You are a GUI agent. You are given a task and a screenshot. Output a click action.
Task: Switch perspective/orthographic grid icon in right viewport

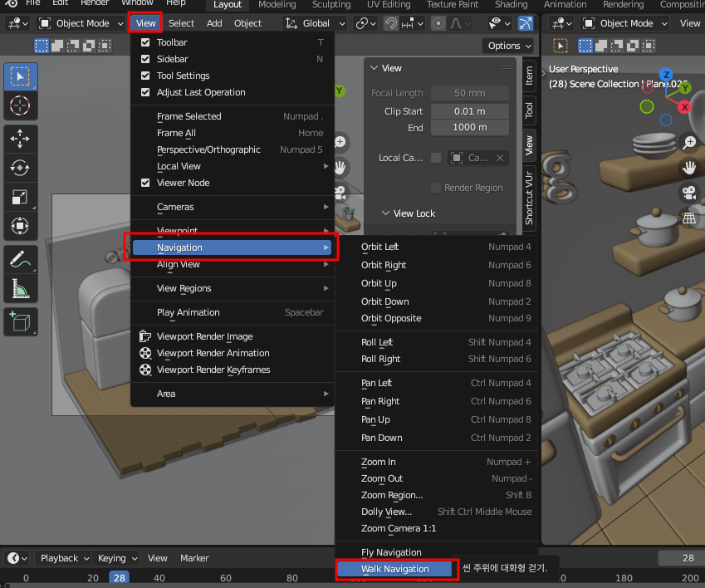point(689,218)
